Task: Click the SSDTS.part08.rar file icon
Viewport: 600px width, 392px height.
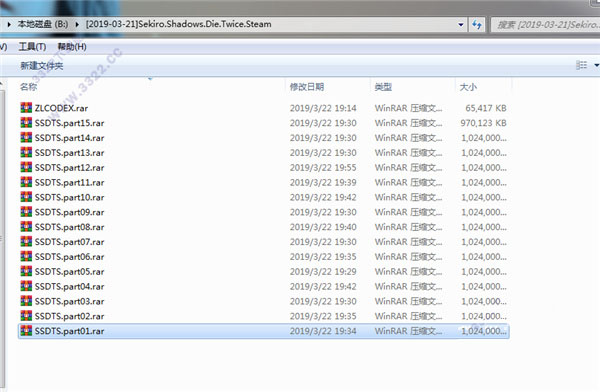Action: pyautogui.click(x=26, y=227)
